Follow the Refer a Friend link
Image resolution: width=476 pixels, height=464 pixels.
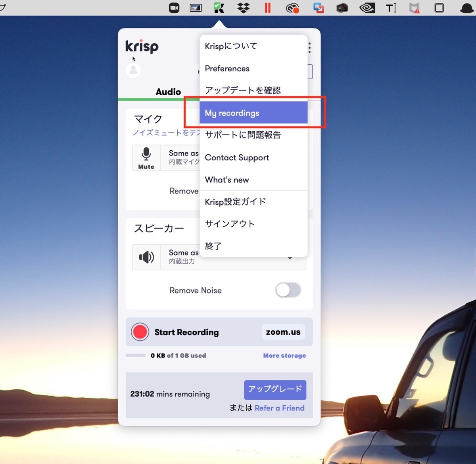(x=280, y=408)
